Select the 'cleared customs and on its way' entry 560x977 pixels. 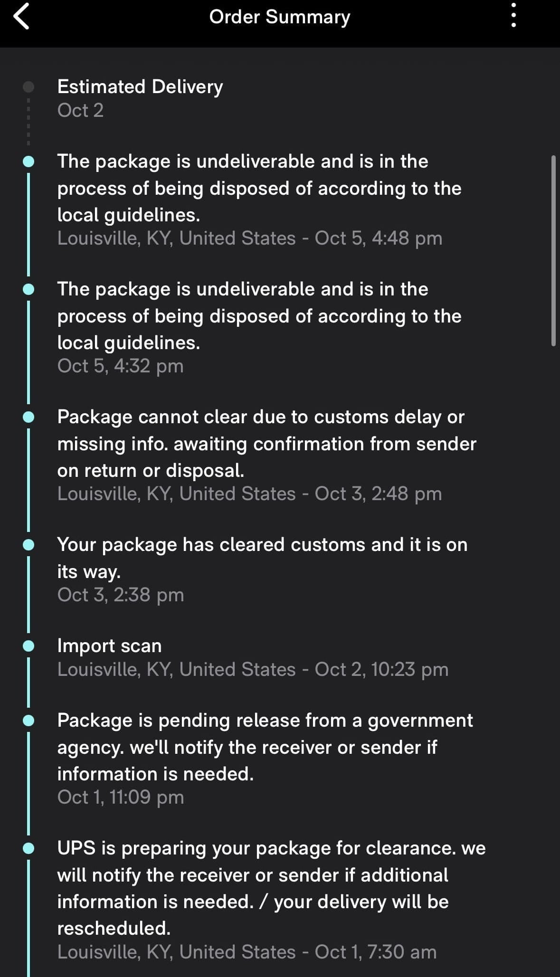tap(262, 558)
